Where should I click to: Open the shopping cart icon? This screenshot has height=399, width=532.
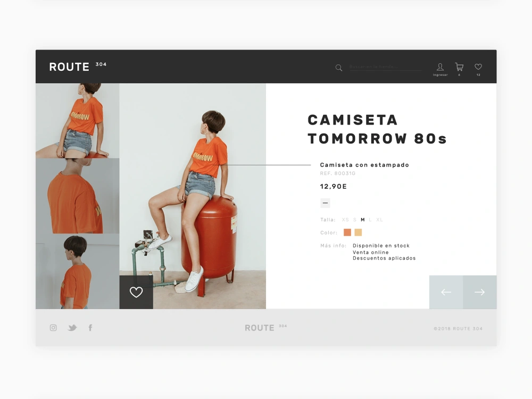coord(459,67)
